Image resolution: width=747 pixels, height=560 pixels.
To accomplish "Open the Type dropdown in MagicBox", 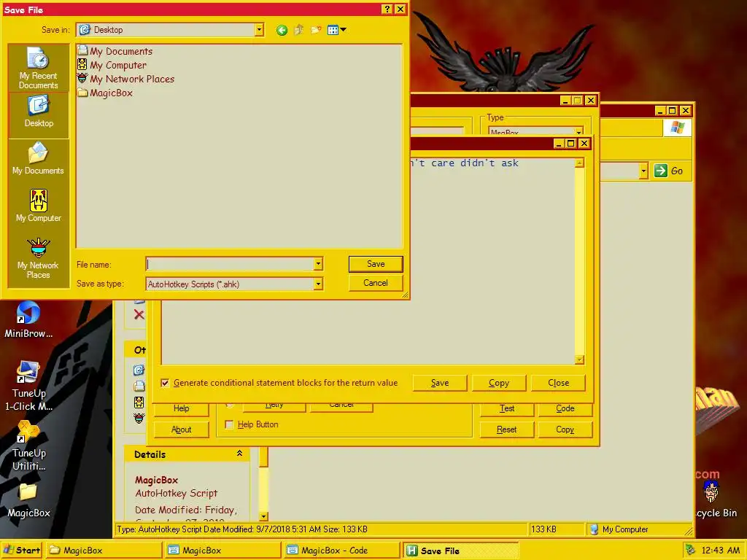I will (578, 131).
